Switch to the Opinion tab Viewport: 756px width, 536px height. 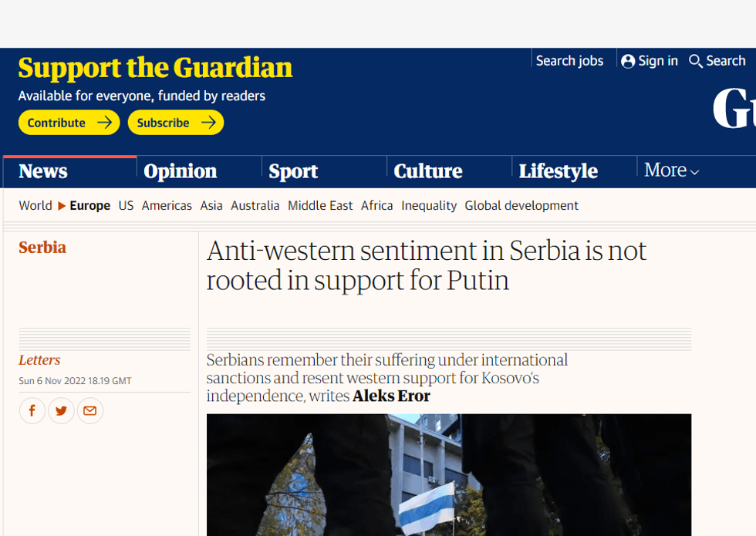(180, 170)
